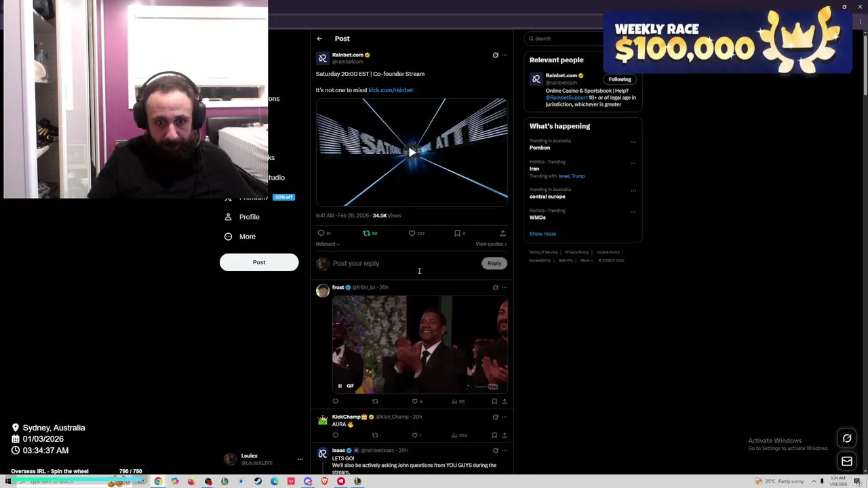868x488 pixels.
Task: Repost frost's GIF reply
Action: (374, 401)
